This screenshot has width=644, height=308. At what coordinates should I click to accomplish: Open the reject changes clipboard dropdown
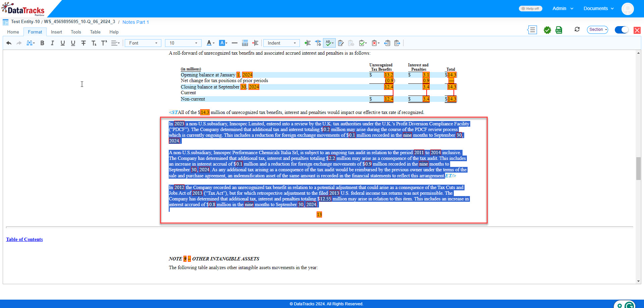click(376, 43)
